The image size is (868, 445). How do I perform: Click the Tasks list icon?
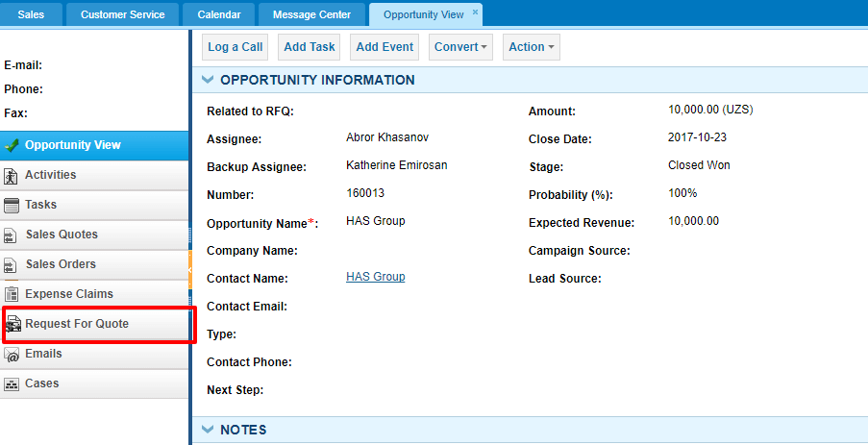(x=12, y=206)
